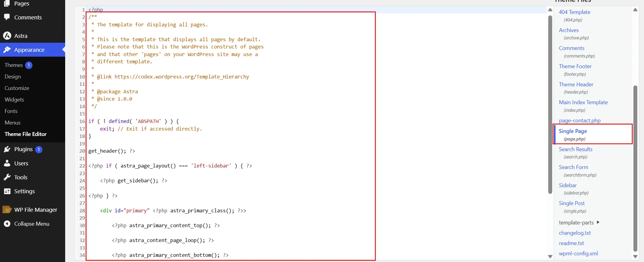This screenshot has width=644, height=262.
Task: Expand the template-parts folder
Action: (x=579, y=223)
